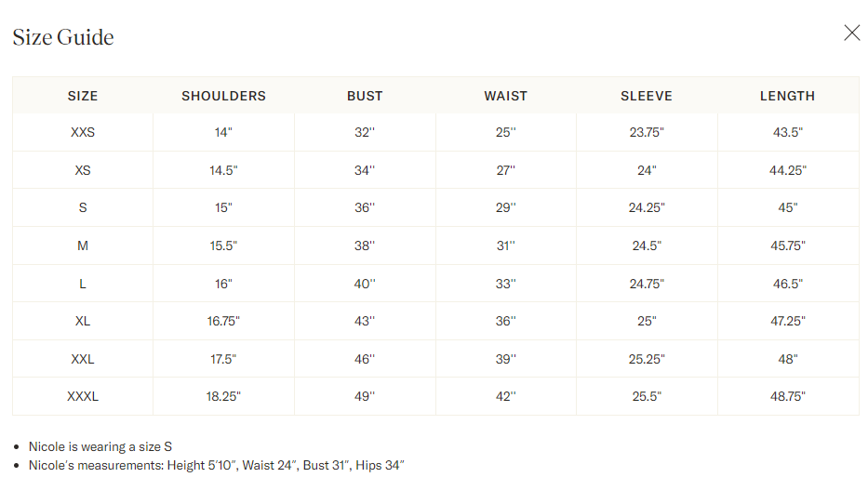Click the 'Nicole is wearing a size S' note

pos(100,446)
